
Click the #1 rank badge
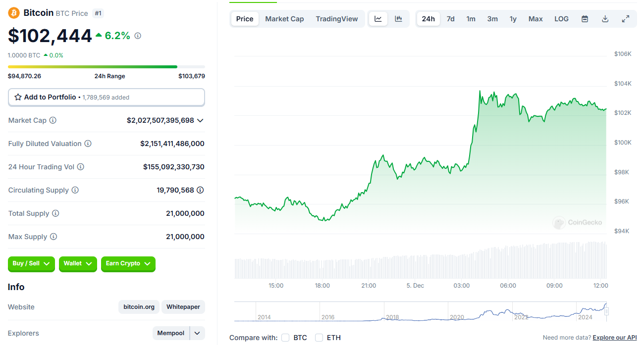[x=98, y=13]
